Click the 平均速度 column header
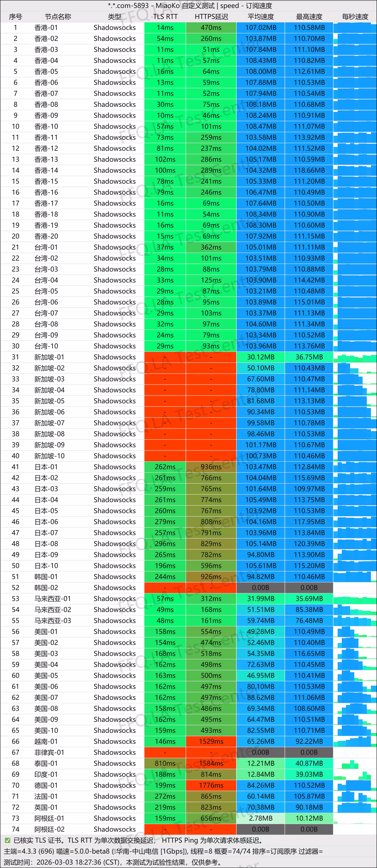The width and height of the screenshot is (377, 868). coord(261,16)
